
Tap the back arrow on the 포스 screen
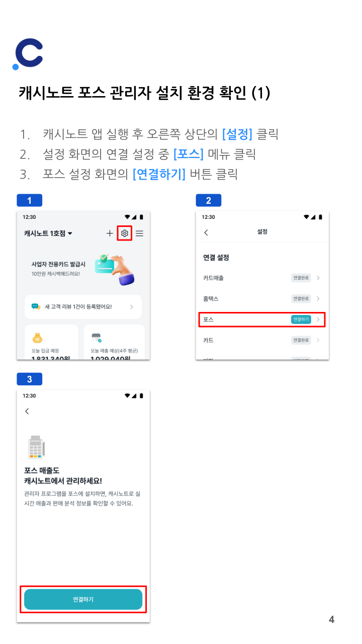[x=27, y=411]
